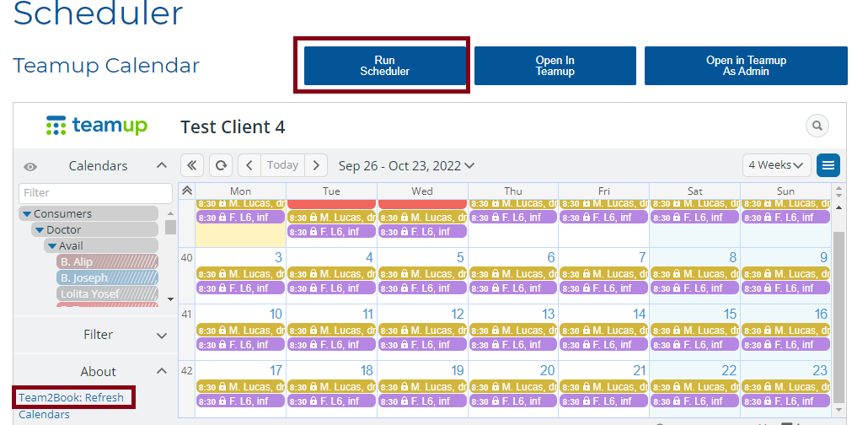
Task: Collapse the Consumers folder
Action: [x=27, y=214]
